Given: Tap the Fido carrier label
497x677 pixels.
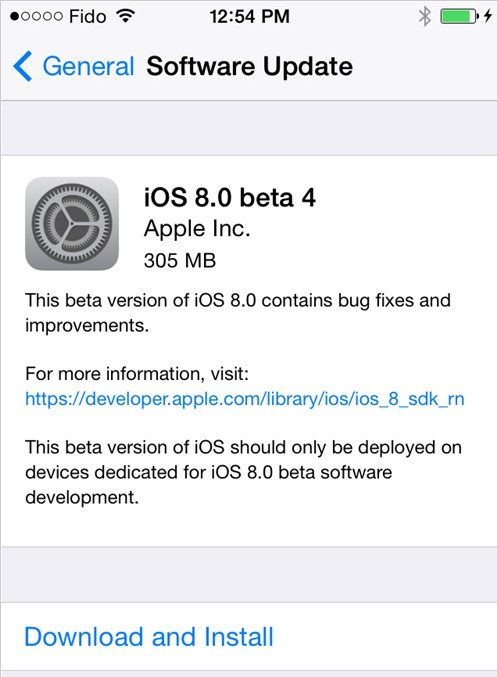Looking at the screenshot, I should pyautogui.click(x=88, y=16).
